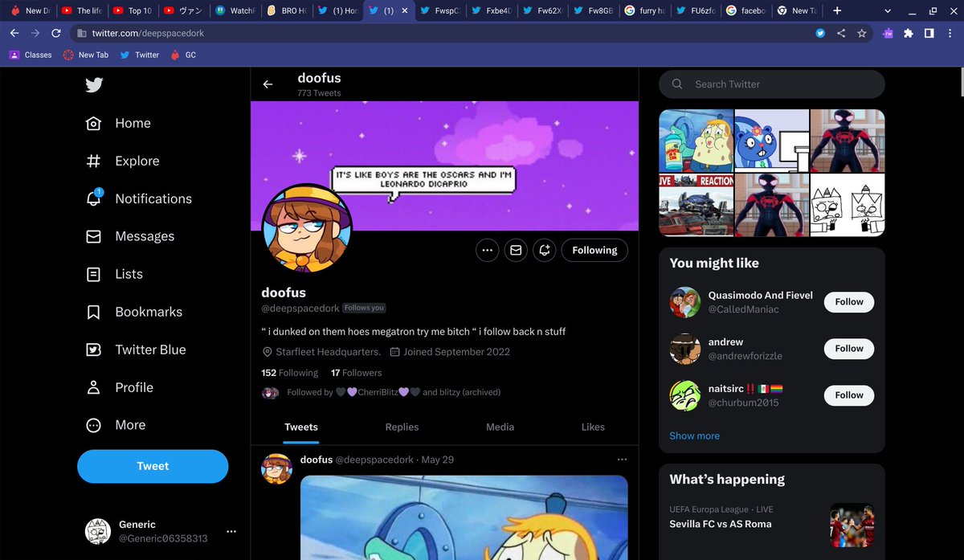Open account menu dots beside Generic

pos(231,531)
